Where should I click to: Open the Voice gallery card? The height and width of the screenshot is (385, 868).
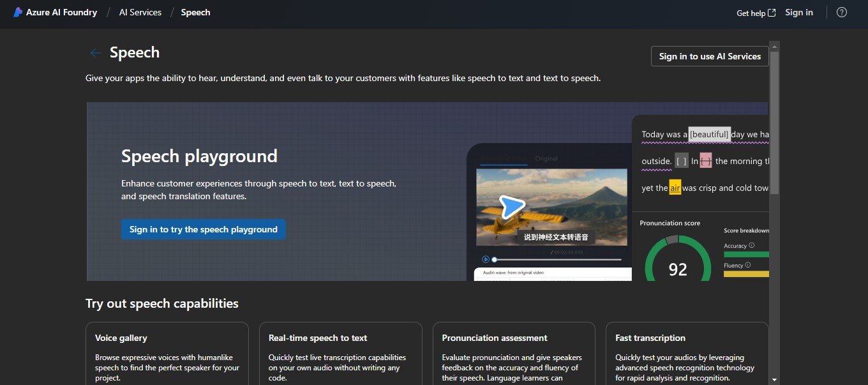click(167, 354)
